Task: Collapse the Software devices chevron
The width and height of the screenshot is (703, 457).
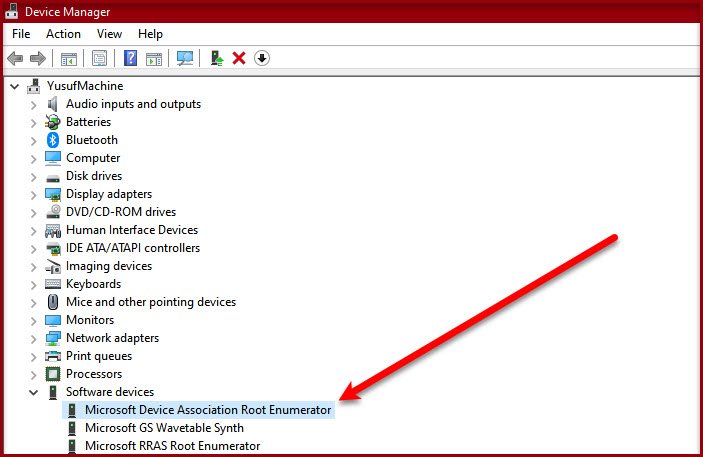Action: 34,392
